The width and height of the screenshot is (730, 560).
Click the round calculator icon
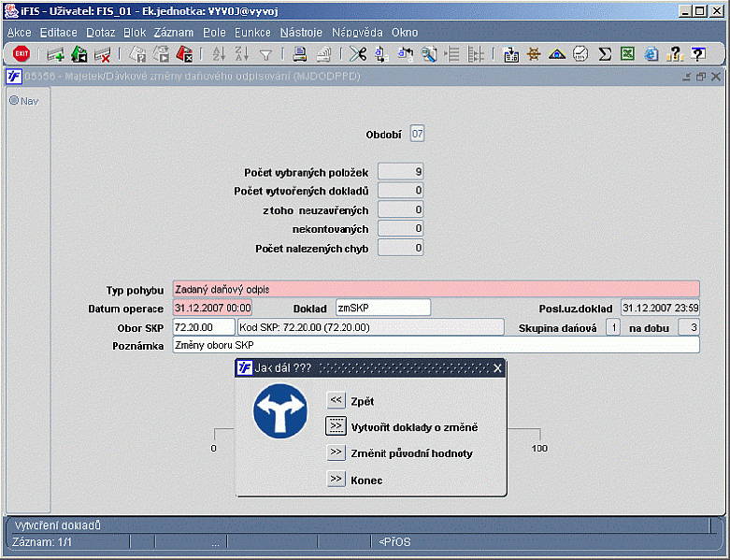click(580, 54)
